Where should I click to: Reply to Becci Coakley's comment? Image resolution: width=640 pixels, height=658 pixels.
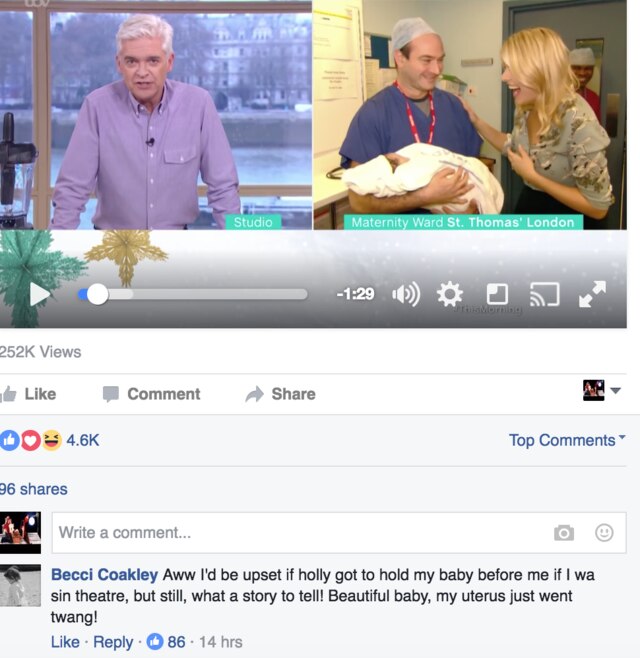(x=113, y=642)
